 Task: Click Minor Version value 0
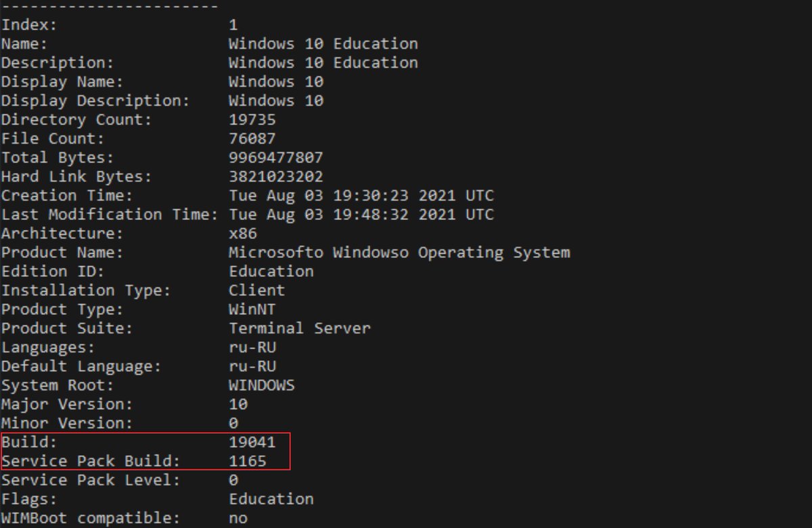pyautogui.click(x=233, y=423)
